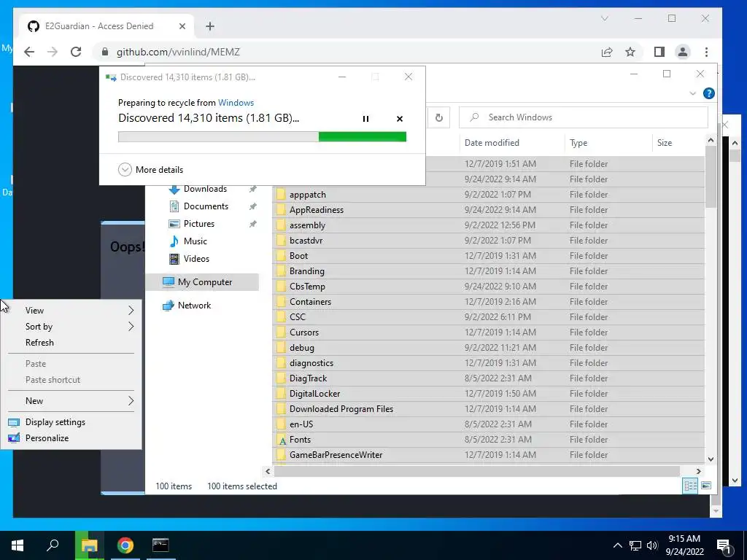Image resolution: width=747 pixels, height=560 pixels.
Task: Select the CbsTemp folder
Action: pyautogui.click(x=307, y=286)
